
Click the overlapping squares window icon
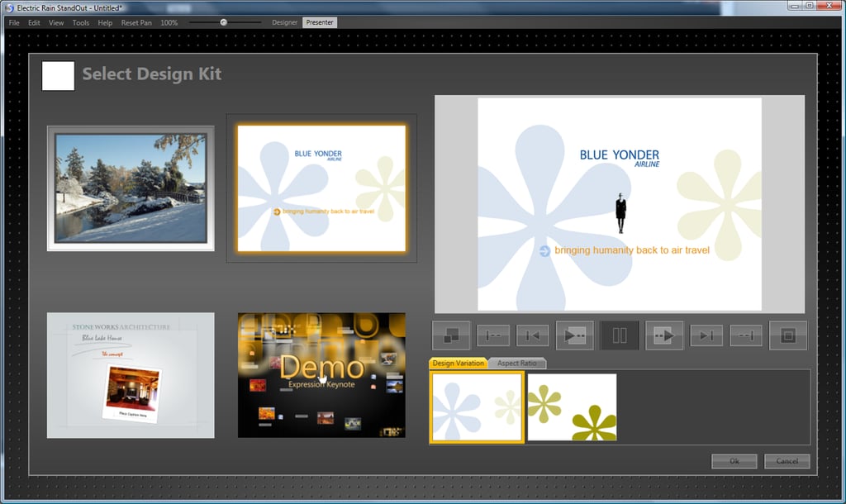(x=451, y=335)
